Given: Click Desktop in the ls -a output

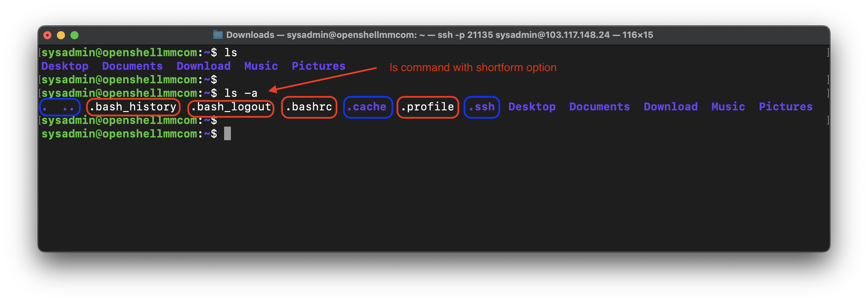Looking at the screenshot, I should click(x=532, y=107).
